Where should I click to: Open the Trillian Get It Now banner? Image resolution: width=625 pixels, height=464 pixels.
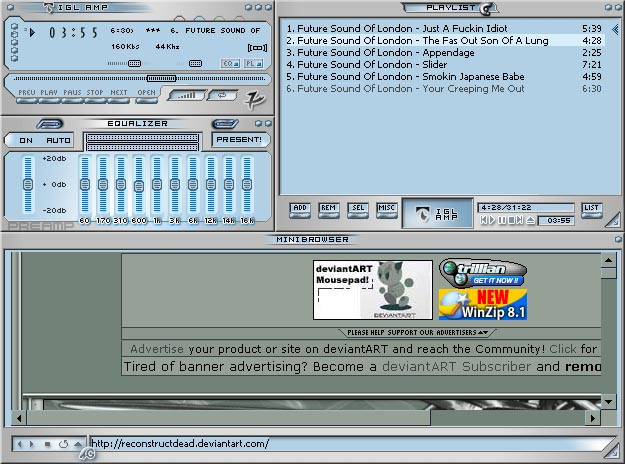coord(483,273)
